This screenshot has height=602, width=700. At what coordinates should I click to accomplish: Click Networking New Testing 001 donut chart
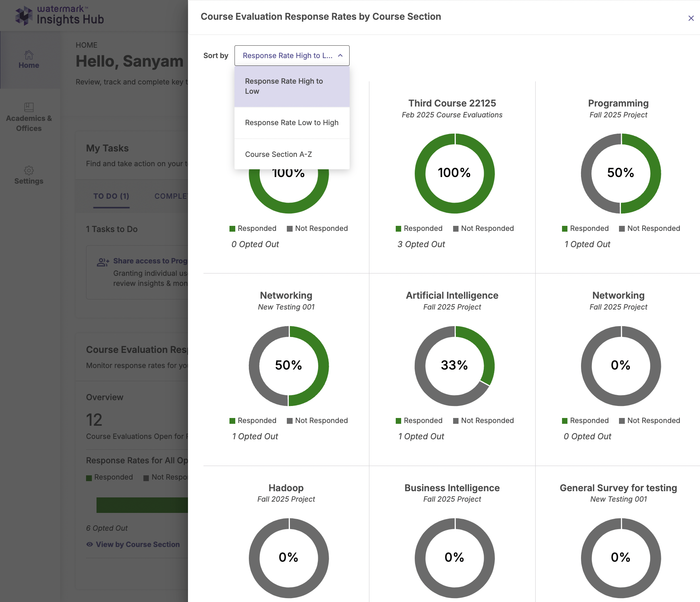coord(289,366)
